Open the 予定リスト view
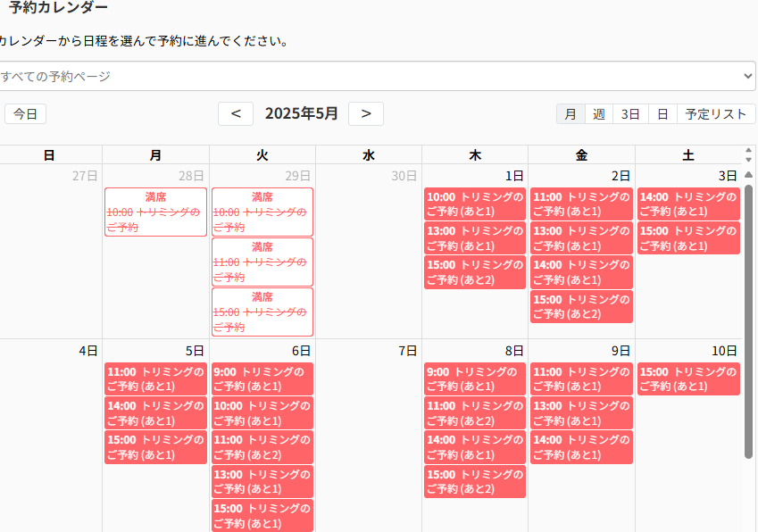The image size is (758, 532). coord(716,113)
